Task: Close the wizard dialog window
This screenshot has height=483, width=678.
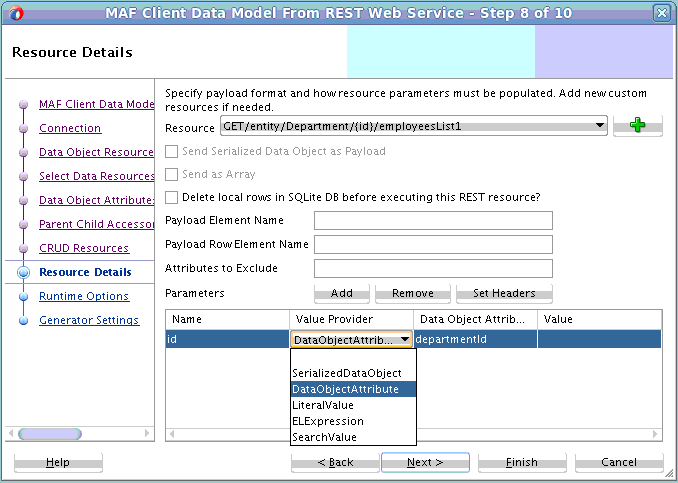Action: pos(662,13)
